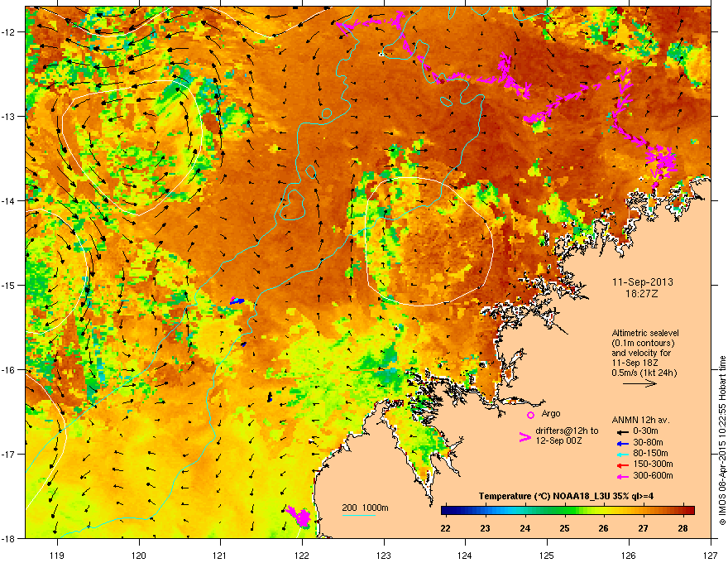Click the blue ANMN current arrow on map

(237, 301)
